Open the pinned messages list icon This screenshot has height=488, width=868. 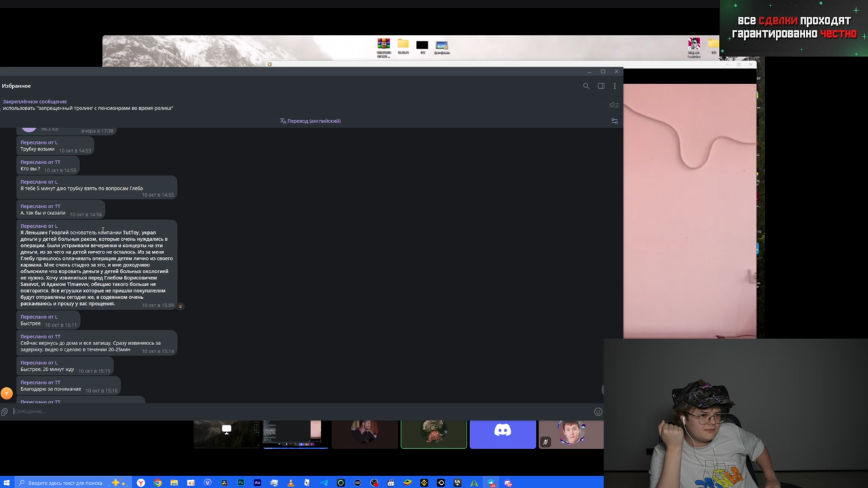coord(614,105)
